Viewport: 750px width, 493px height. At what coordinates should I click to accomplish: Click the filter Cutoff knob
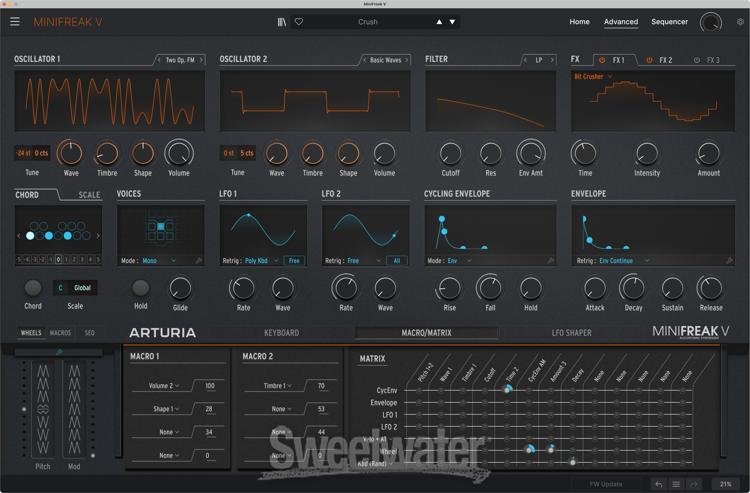(x=450, y=153)
